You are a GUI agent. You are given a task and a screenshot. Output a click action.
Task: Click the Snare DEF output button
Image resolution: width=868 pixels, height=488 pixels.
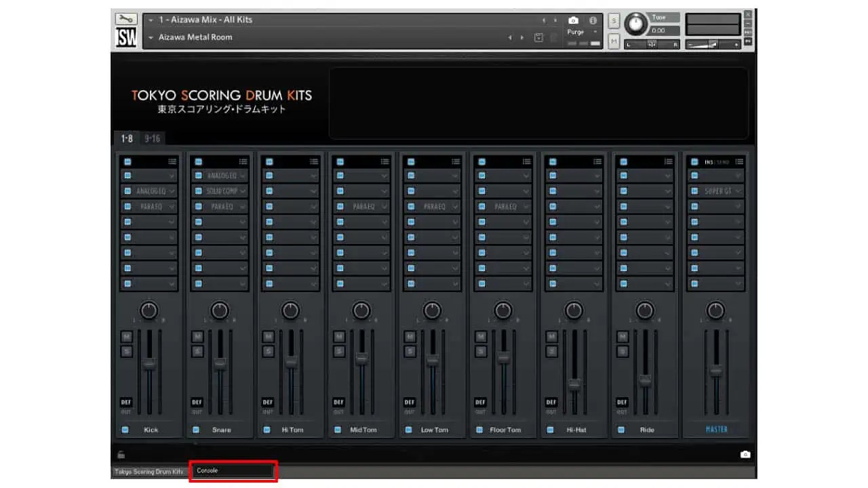[x=197, y=402]
